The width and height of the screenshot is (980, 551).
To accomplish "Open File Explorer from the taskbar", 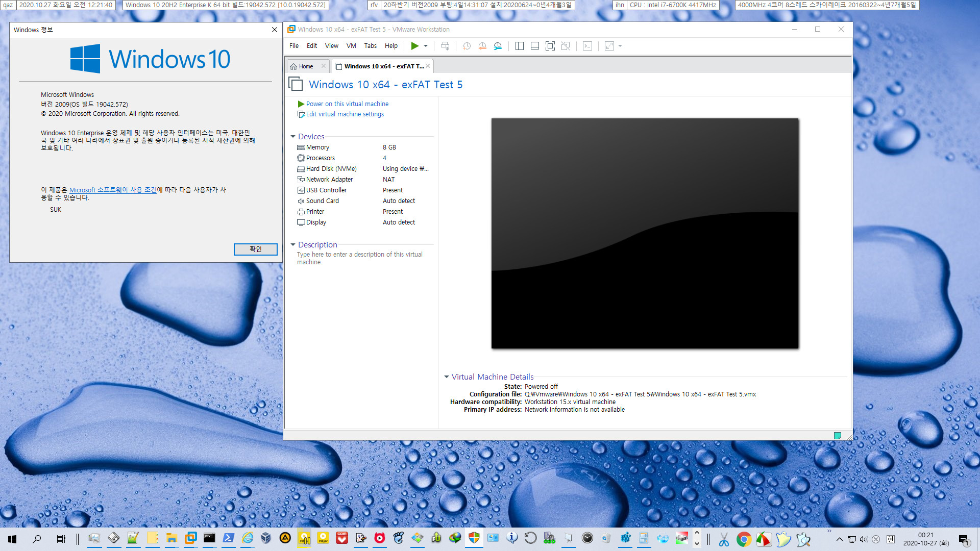I will pos(171,538).
